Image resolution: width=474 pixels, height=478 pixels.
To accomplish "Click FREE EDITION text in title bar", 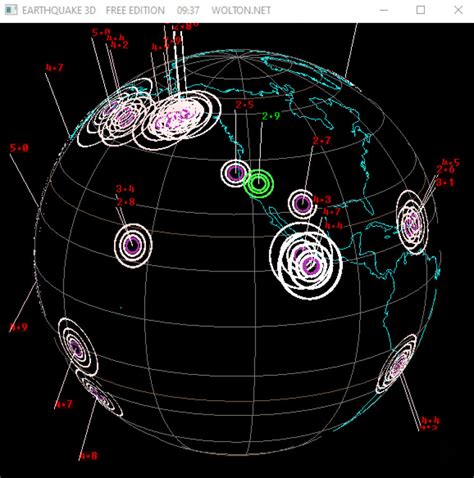I will pyautogui.click(x=135, y=10).
